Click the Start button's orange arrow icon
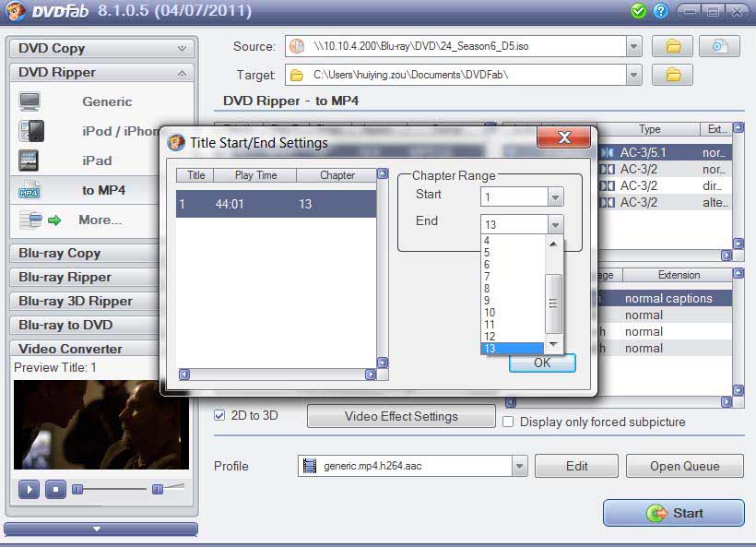Screen dimensions: 756x547 (656, 513)
